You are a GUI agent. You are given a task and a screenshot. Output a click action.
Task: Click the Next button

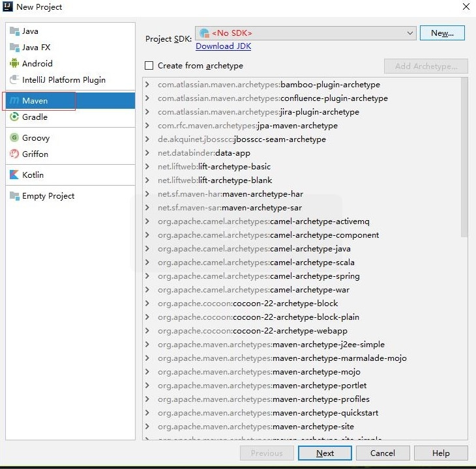click(x=325, y=453)
